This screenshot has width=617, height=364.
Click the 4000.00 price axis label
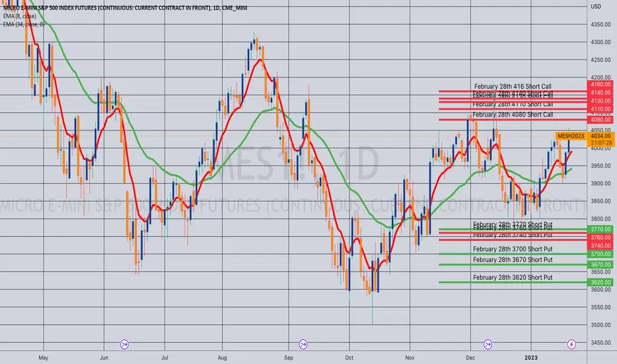[601, 148]
